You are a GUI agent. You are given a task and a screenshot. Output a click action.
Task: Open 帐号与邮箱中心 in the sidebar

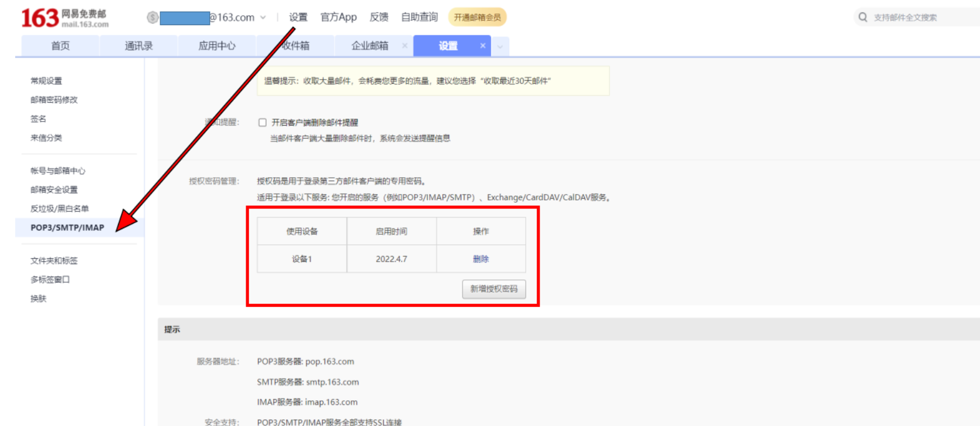[58, 171]
